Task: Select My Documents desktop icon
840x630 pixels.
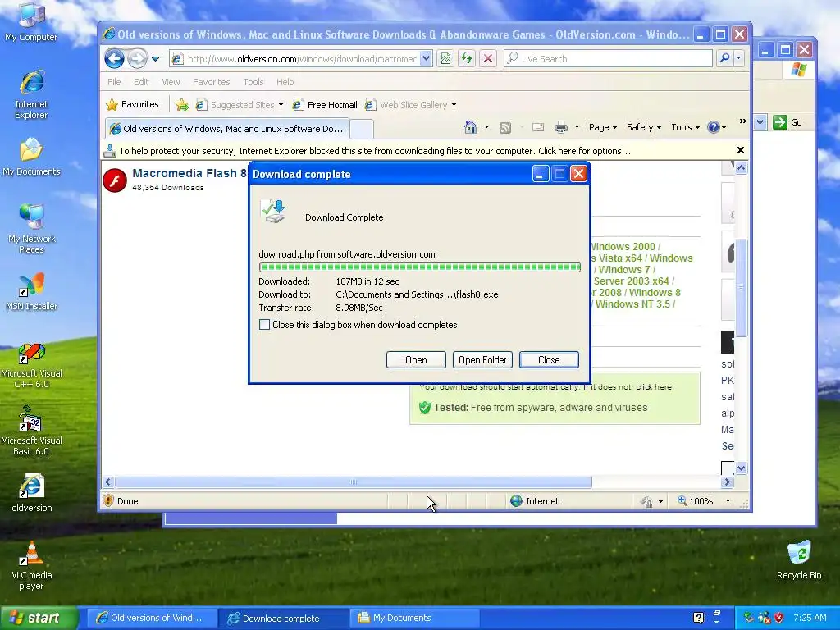Action: coord(32,157)
